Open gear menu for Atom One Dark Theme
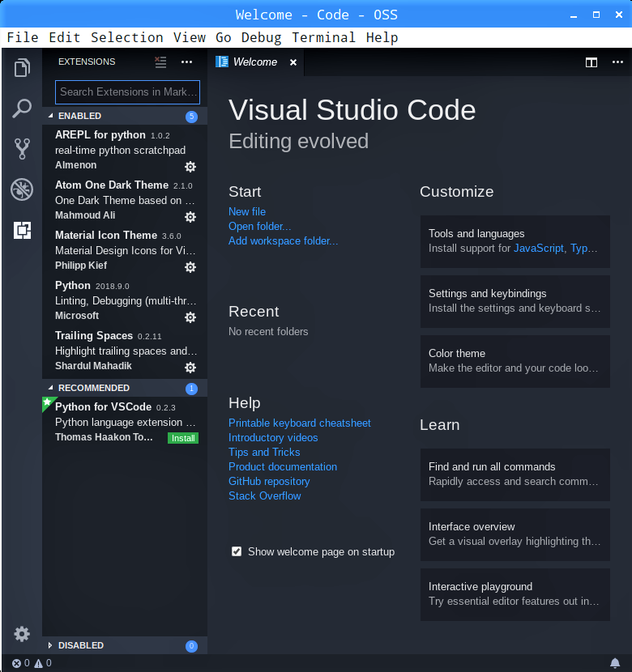This screenshot has width=632, height=672. pos(190,217)
